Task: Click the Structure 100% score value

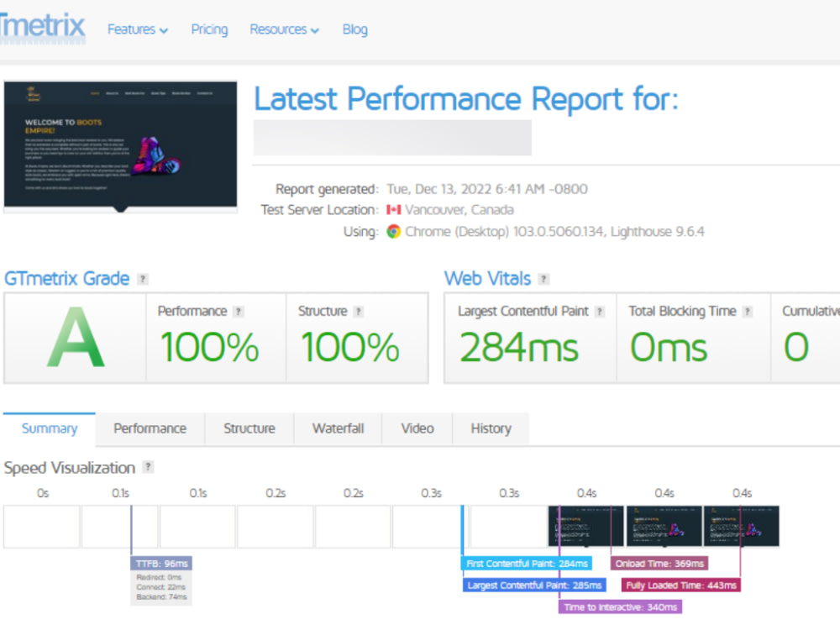Action: coord(349,347)
